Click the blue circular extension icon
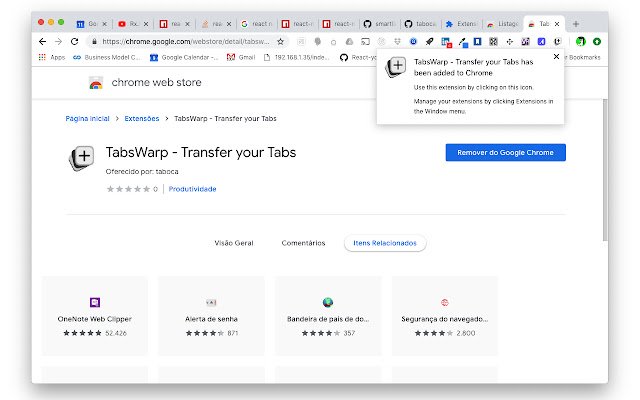The image size is (640, 400). pyautogui.click(x=413, y=41)
